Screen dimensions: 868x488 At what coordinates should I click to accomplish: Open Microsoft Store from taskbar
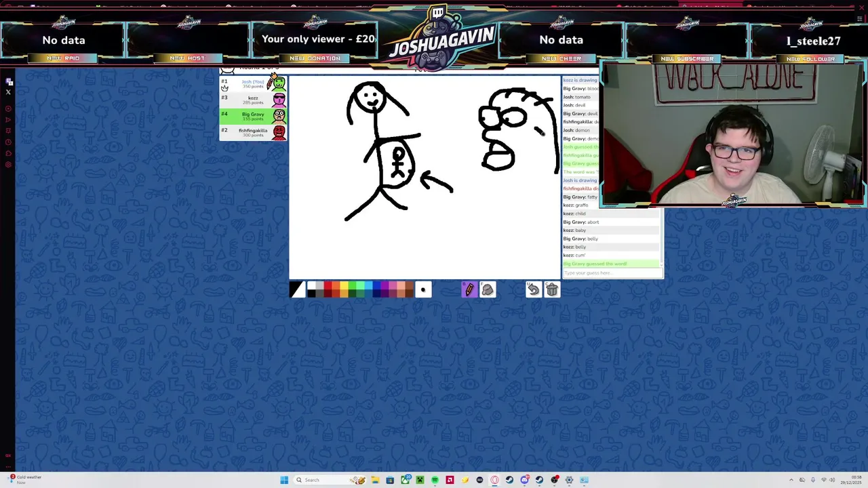point(390,480)
